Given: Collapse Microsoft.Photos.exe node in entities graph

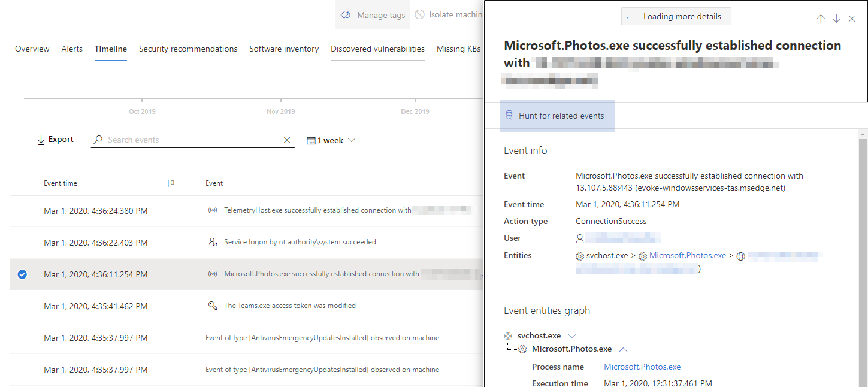Looking at the screenshot, I should tap(623, 349).
